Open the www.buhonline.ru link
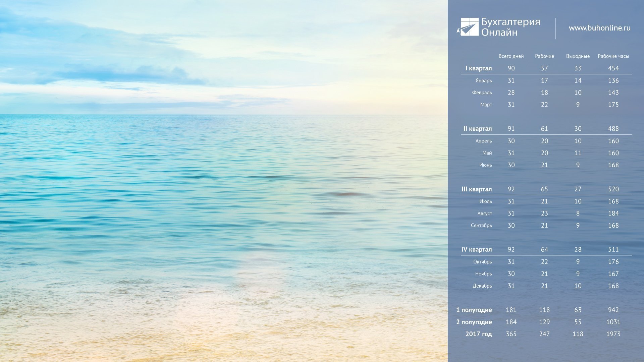This screenshot has width=644, height=362. click(x=599, y=28)
